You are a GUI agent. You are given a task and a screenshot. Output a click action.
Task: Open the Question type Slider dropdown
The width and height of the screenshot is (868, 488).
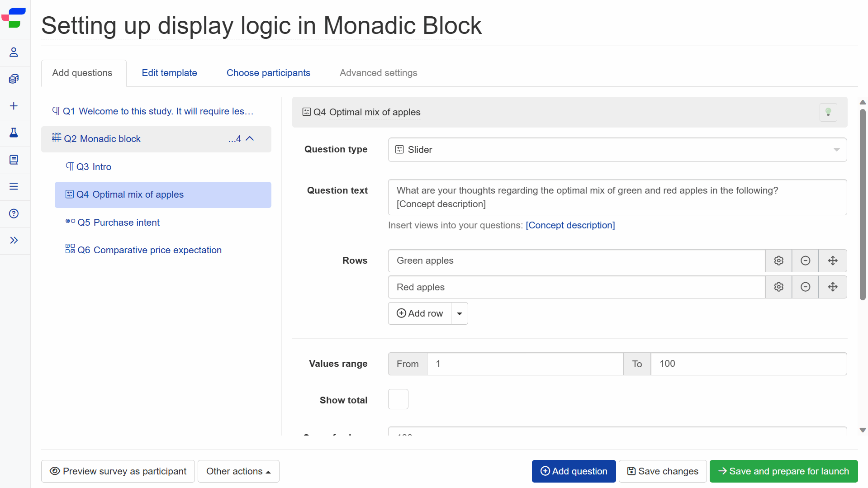point(617,150)
